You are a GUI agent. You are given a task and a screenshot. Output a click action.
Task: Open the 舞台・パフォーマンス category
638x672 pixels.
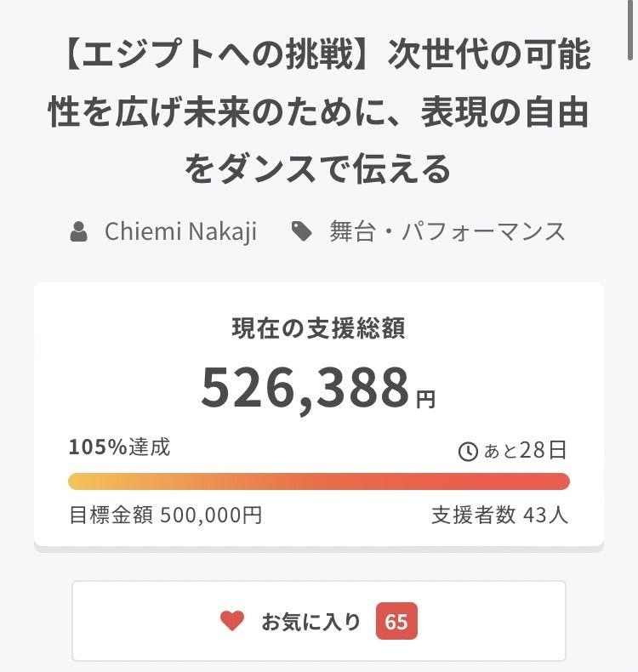click(x=447, y=231)
